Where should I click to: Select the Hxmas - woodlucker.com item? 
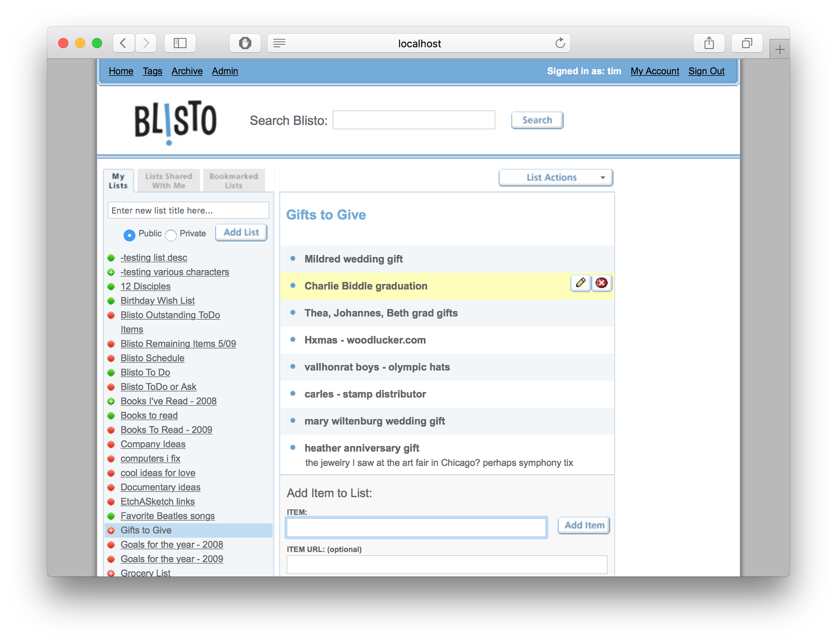click(447, 340)
